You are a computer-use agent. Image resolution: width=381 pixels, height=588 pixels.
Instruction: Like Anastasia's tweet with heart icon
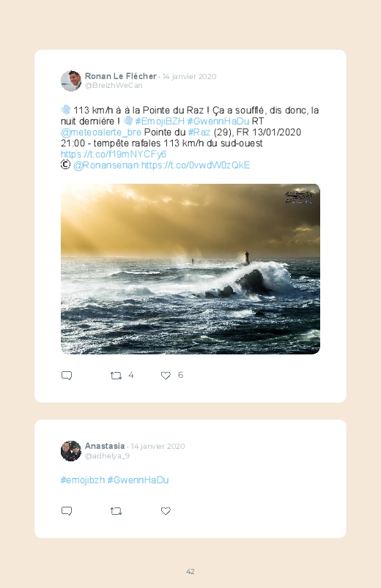tap(166, 511)
